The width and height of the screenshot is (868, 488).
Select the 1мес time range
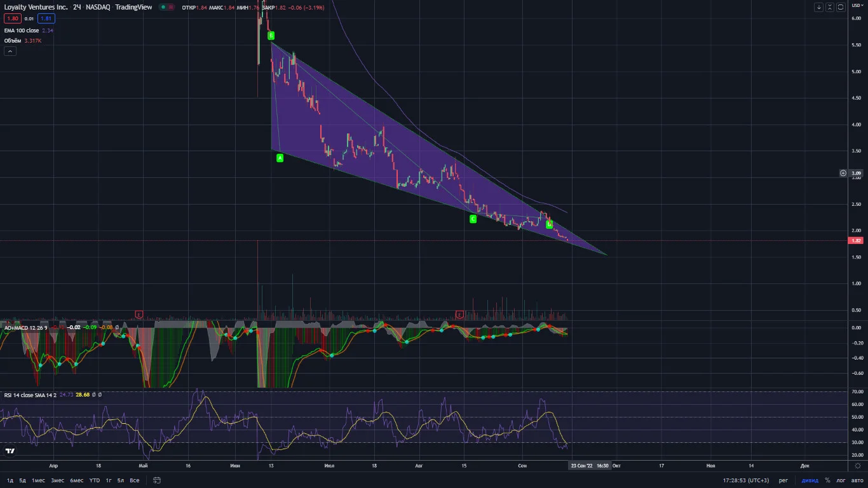[x=39, y=480]
